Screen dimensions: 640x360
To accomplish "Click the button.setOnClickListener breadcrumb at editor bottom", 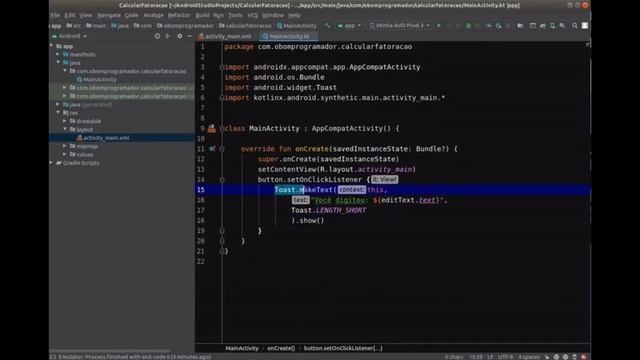I will (x=343, y=348).
